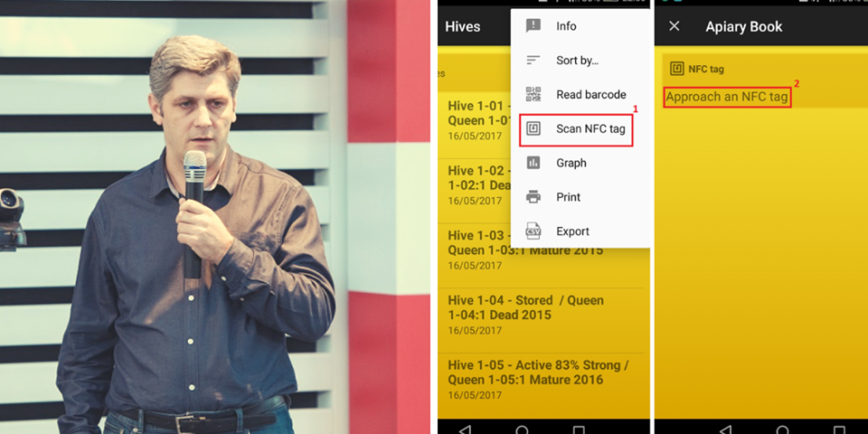
Task: Tap Android back button on Hives screen
Action: coord(466,429)
